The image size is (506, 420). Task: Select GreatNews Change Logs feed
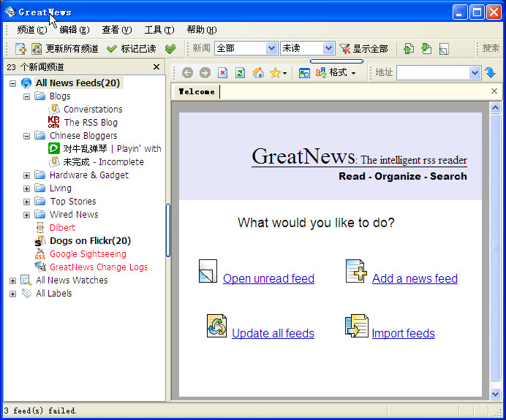point(99,267)
